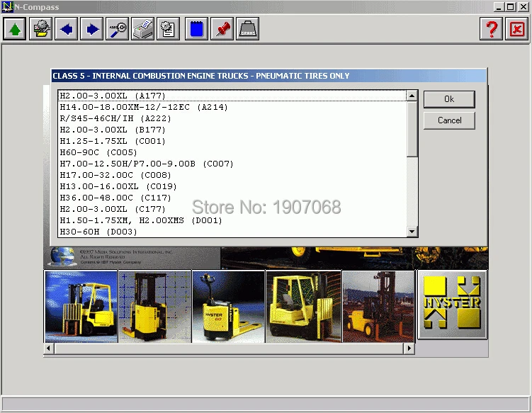Image resolution: width=532 pixels, height=413 pixels.
Task: Confirm selection with the Ok button
Action: (449, 99)
